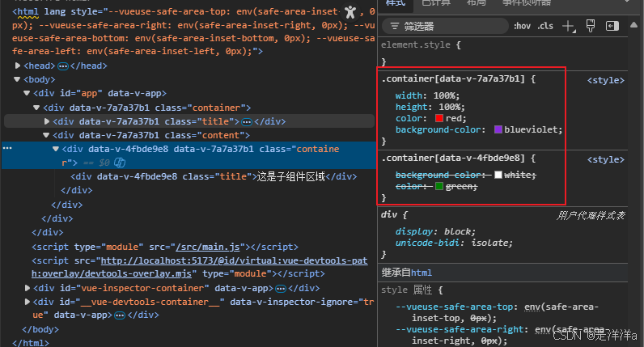Image resolution: width=644 pixels, height=347 pixels.
Task: Click ellipsis badge of vue-inspector-container div
Action: click(x=281, y=289)
